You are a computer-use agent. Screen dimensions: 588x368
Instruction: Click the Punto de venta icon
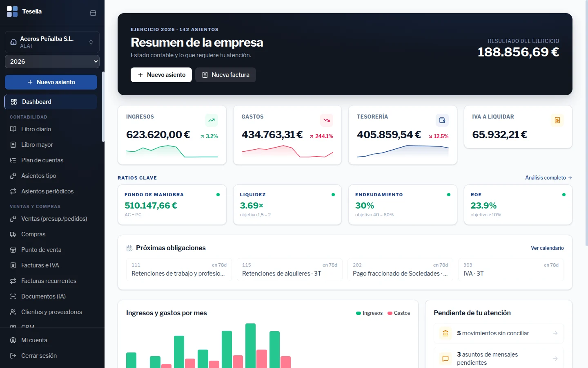(x=13, y=250)
